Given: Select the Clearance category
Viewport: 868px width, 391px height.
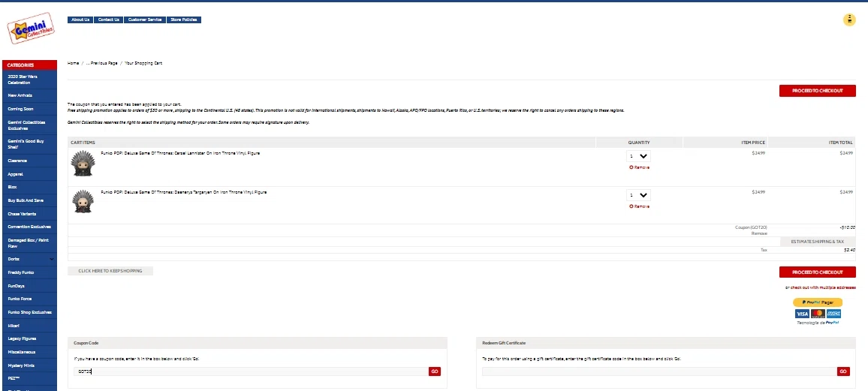Looking at the screenshot, I should pyautogui.click(x=29, y=161).
